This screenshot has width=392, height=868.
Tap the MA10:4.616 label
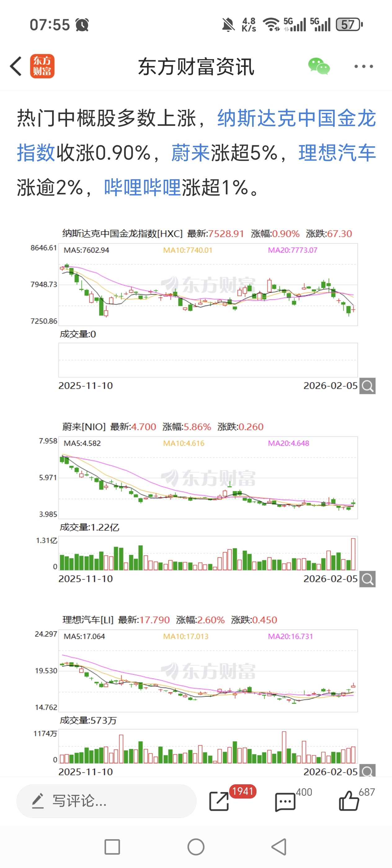coord(184,443)
